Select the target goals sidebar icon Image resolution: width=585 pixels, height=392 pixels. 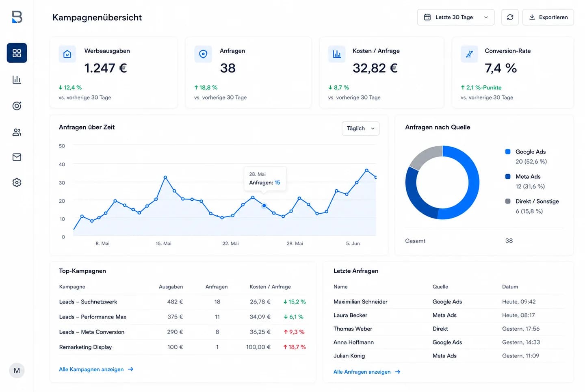[17, 106]
